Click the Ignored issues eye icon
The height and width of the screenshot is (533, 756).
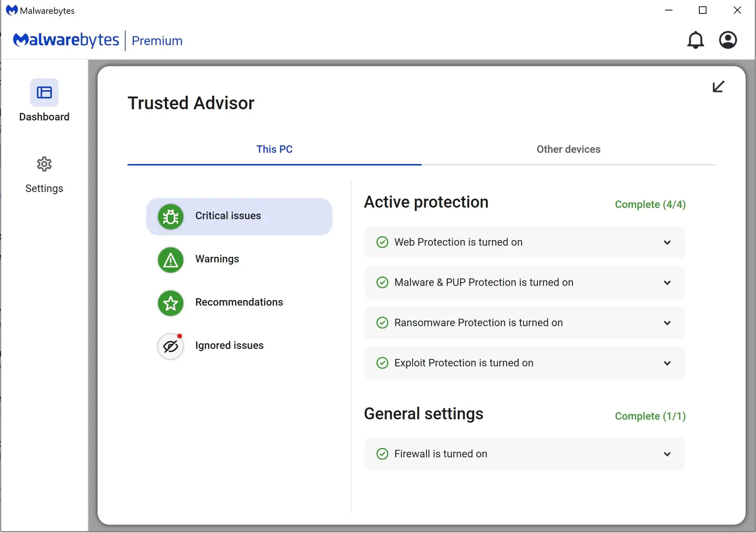[x=171, y=345]
